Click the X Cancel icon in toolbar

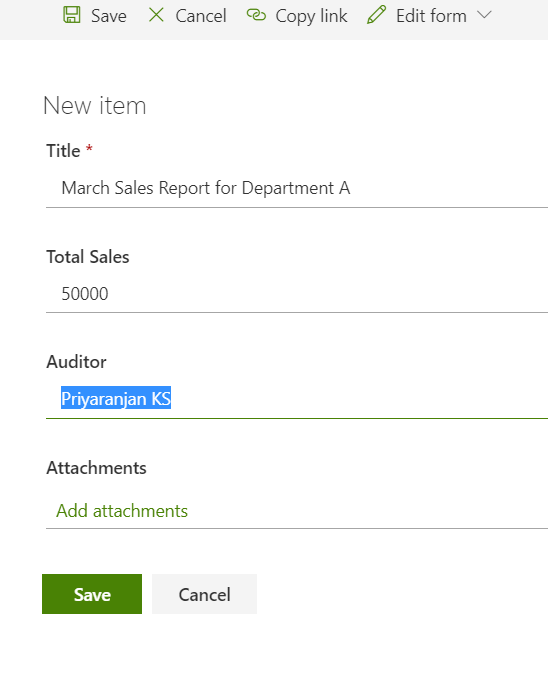156,15
